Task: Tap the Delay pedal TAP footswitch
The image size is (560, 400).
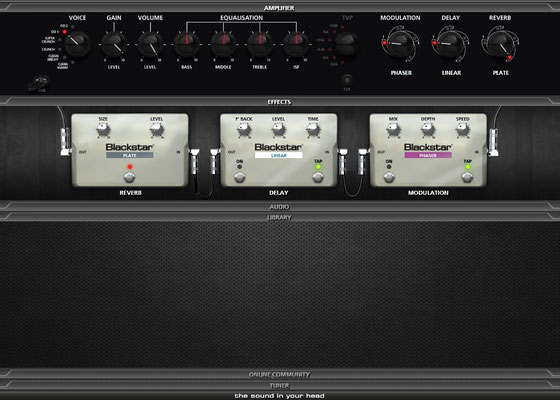Action: click(318, 177)
